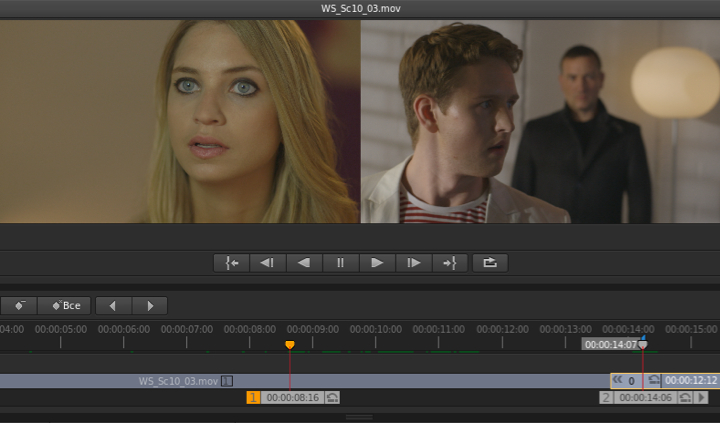Go to next keyframe arrow
720x423 pixels.
(x=150, y=305)
